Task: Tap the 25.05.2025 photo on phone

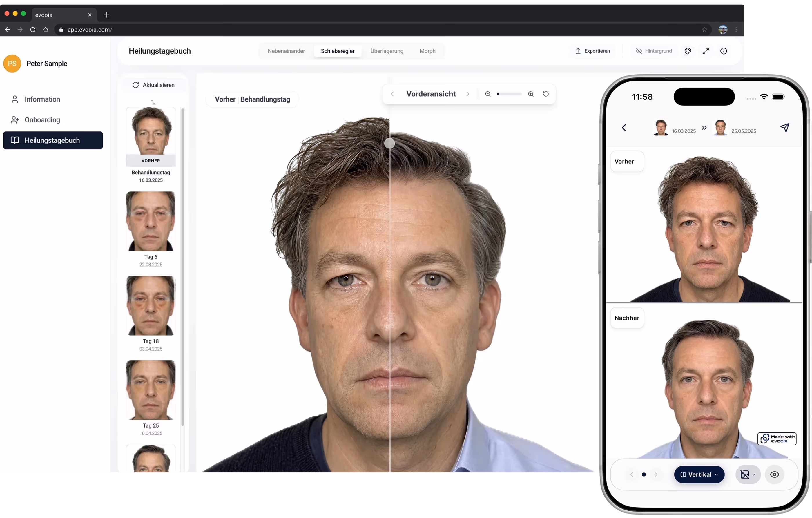Action: coord(720,128)
